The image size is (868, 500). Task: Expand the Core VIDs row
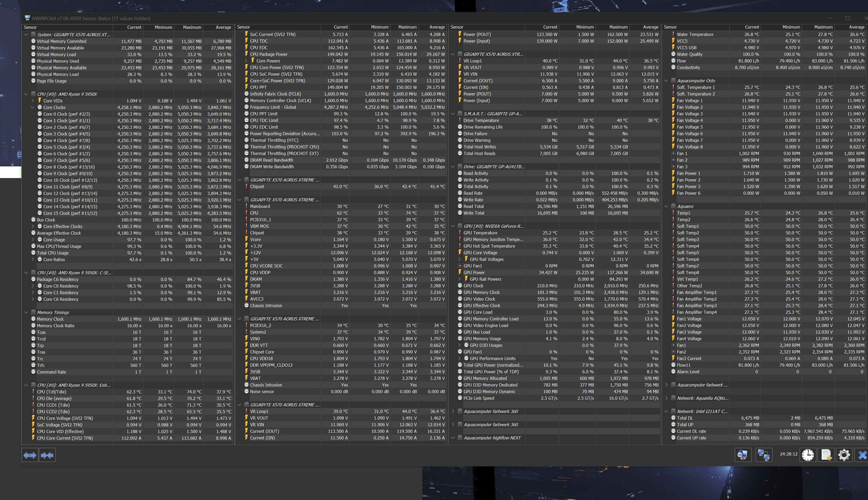[x=33, y=101]
